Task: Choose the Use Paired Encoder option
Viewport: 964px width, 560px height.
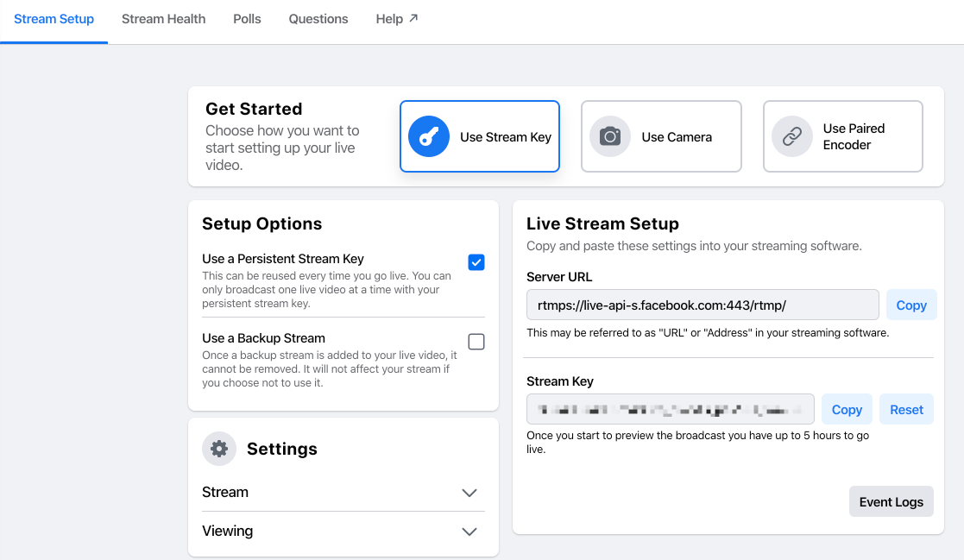Action: [x=843, y=136]
